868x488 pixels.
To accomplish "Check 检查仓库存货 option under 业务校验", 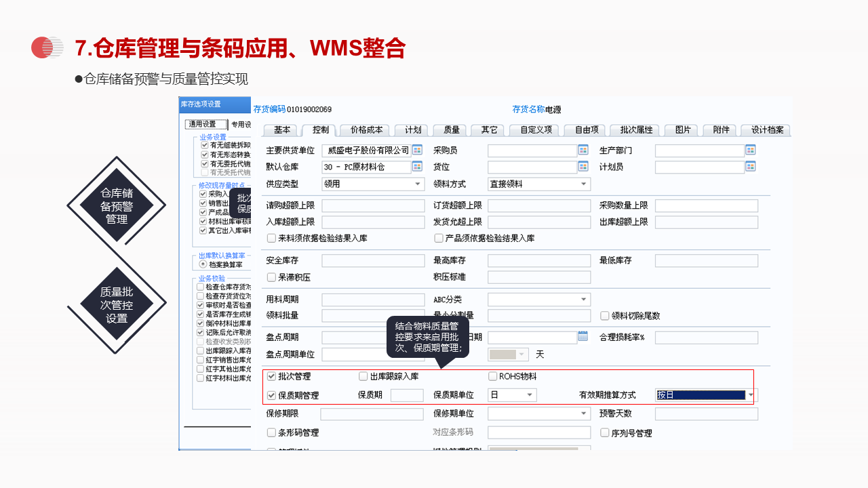I will coord(201,287).
